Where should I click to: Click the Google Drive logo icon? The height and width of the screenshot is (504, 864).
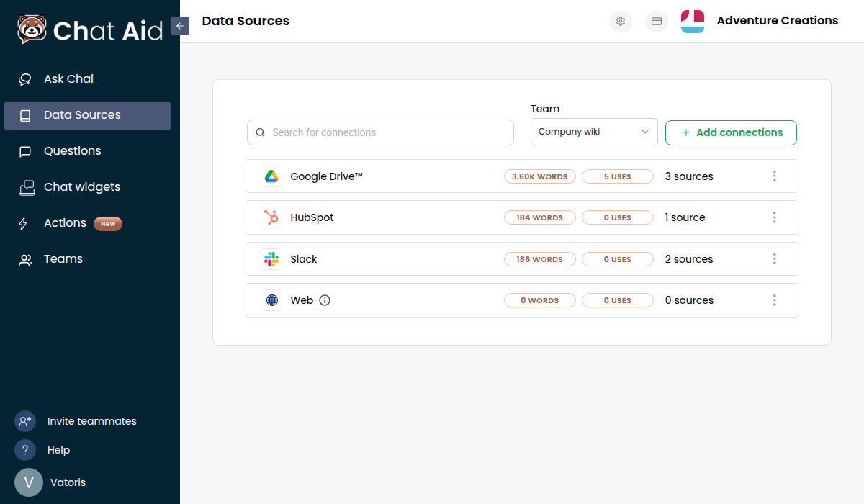pos(271,176)
